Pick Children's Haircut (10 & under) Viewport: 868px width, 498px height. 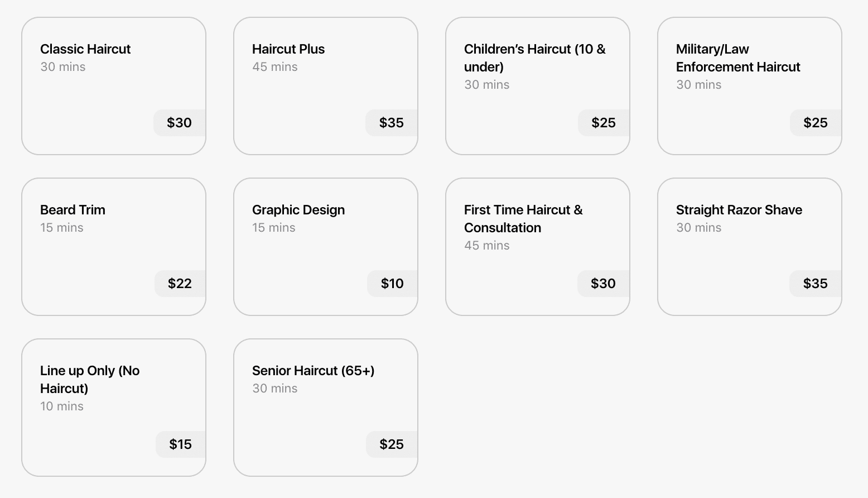537,86
